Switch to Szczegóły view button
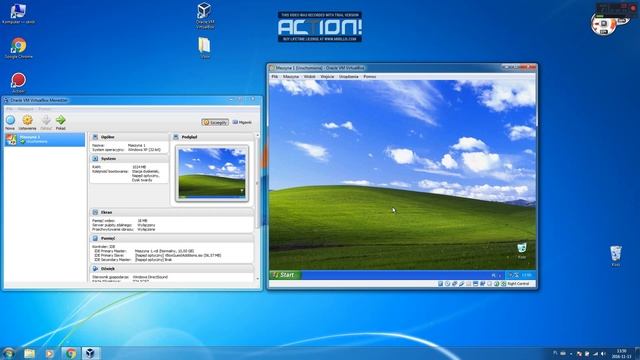Viewport: 640px width, 360px height. coord(215,122)
